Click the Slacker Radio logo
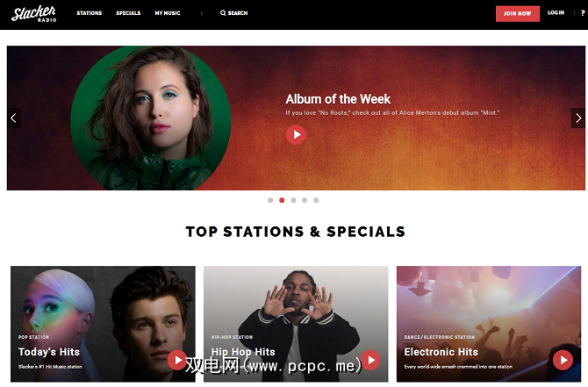Viewport: 588px width, 387px height. (x=33, y=13)
